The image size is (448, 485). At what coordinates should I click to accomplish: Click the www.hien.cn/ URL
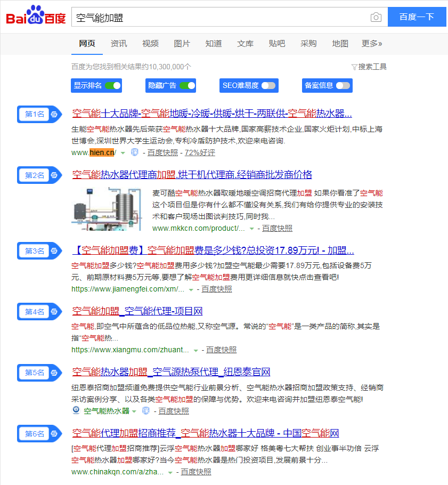click(x=94, y=152)
